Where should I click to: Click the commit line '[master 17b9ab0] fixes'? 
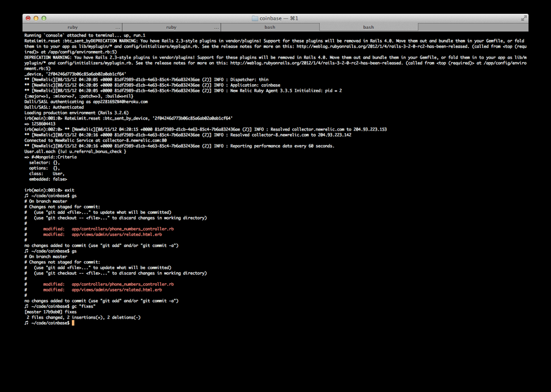tap(50, 312)
